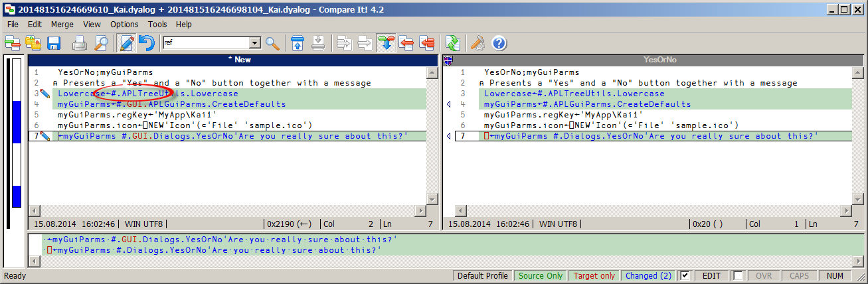The height and width of the screenshot is (284, 868).
Task: Uncheck the checkbox left of EDIT
Action: coord(686,275)
